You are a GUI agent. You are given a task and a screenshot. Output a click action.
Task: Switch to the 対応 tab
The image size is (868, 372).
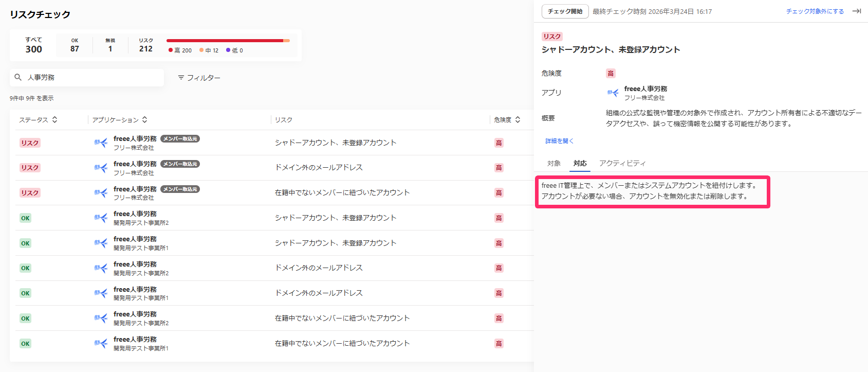[x=580, y=163]
